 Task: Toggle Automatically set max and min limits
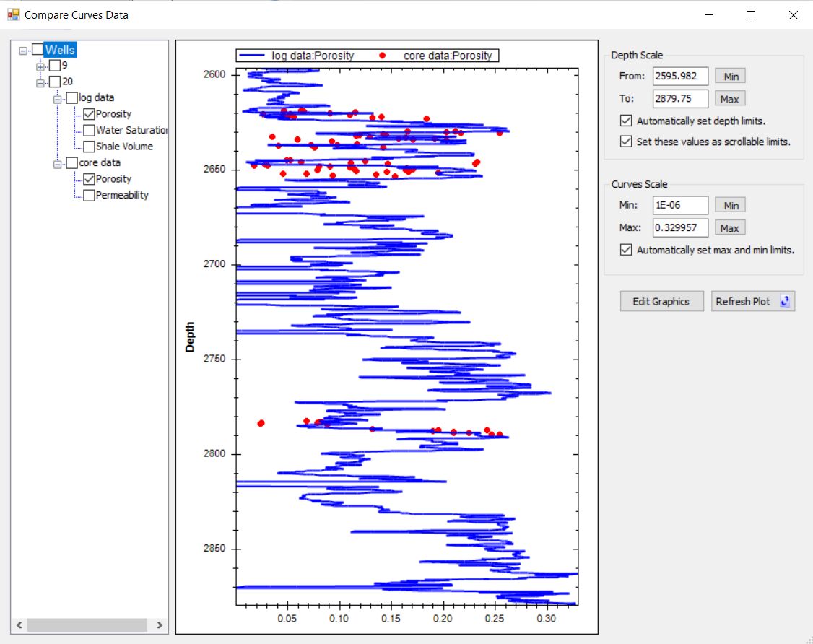626,251
